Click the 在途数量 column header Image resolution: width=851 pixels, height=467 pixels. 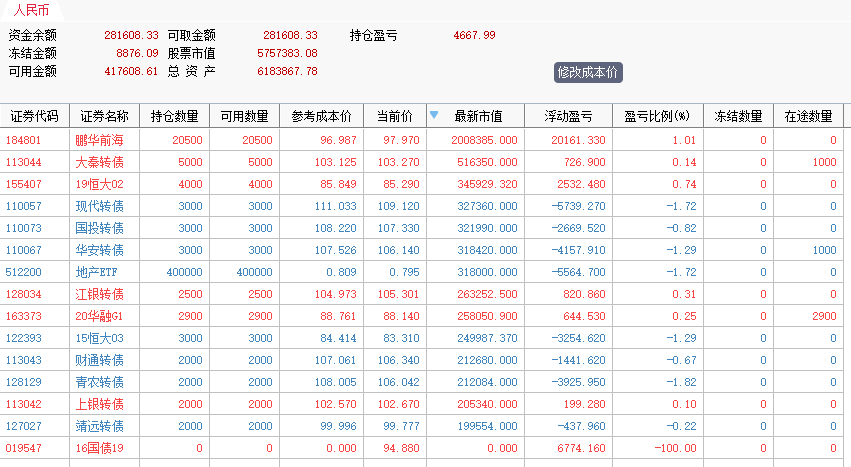[x=808, y=116]
